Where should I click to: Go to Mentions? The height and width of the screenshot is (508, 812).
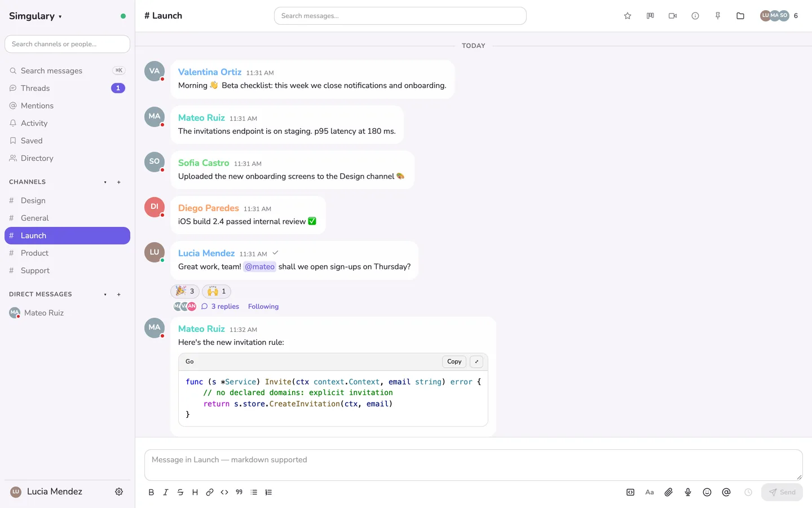coord(67,106)
